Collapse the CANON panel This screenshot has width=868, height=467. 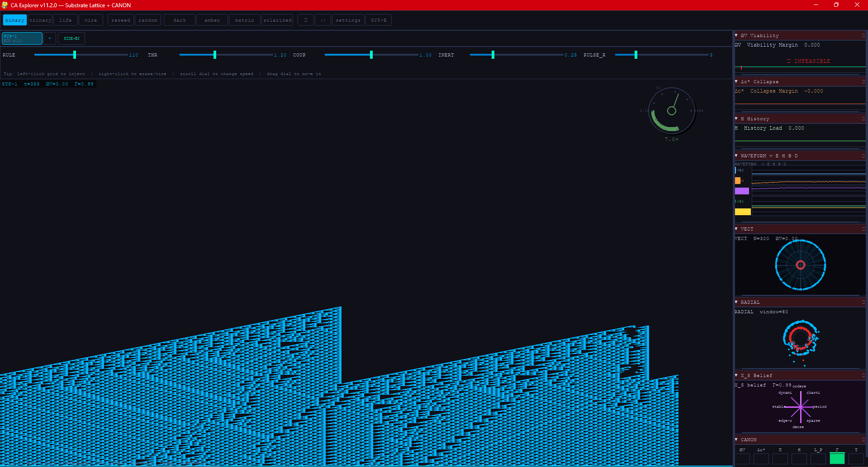pos(736,439)
